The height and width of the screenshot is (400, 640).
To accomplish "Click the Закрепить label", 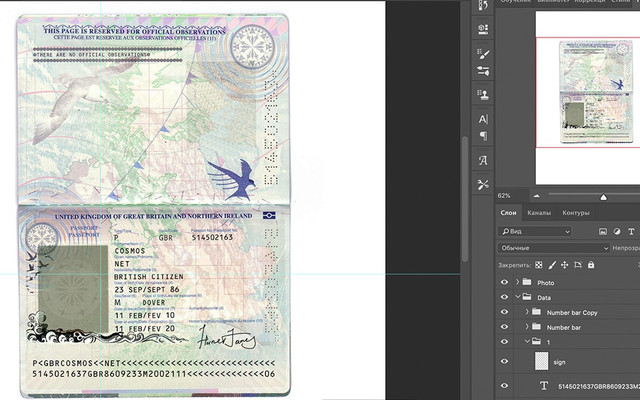I will point(514,265).
